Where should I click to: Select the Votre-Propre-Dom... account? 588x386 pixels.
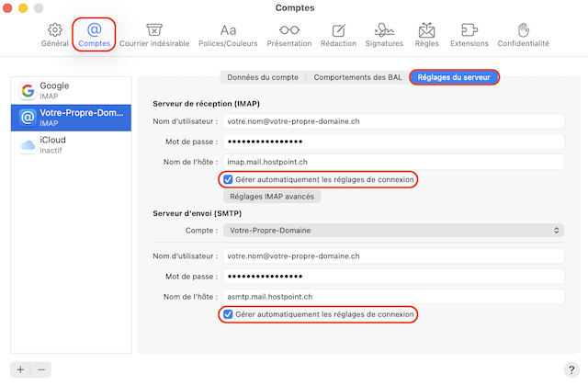(72, 118)
